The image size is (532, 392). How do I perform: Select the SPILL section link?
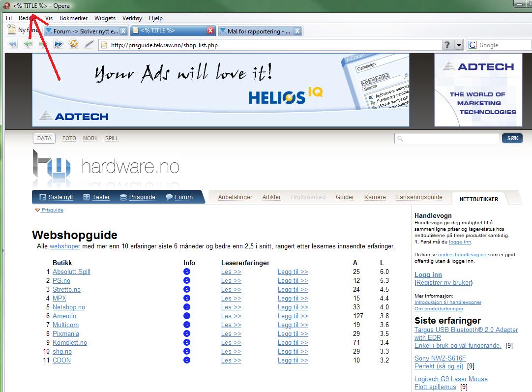coord(112,138)
